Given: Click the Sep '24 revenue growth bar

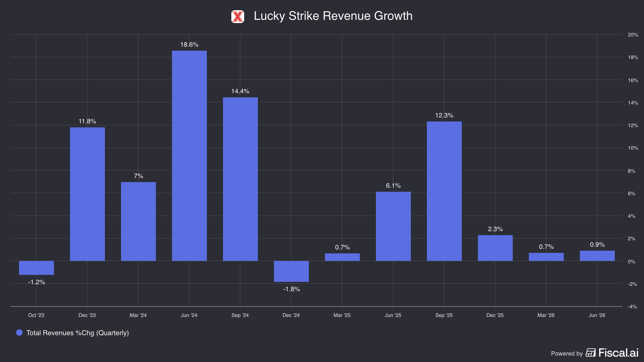Looking at the screenshot, I should click(x=240, y=179).
